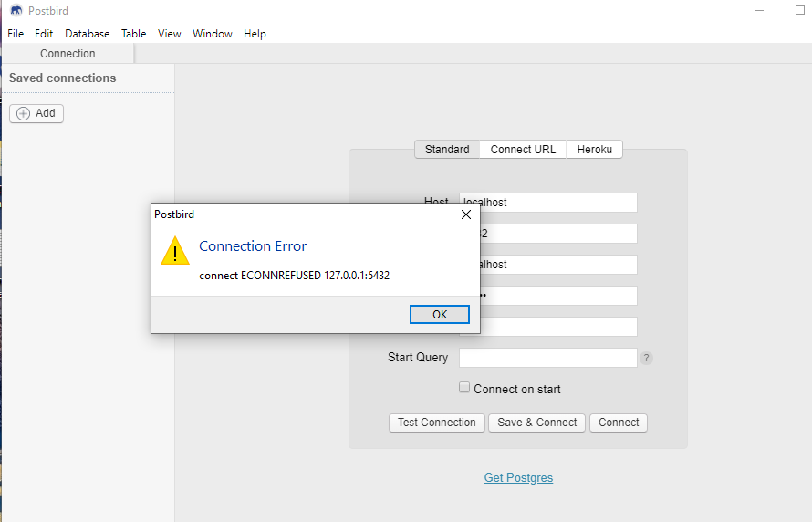Click the Saved connections heading
The image size is (812, 522).
(63, 78)
